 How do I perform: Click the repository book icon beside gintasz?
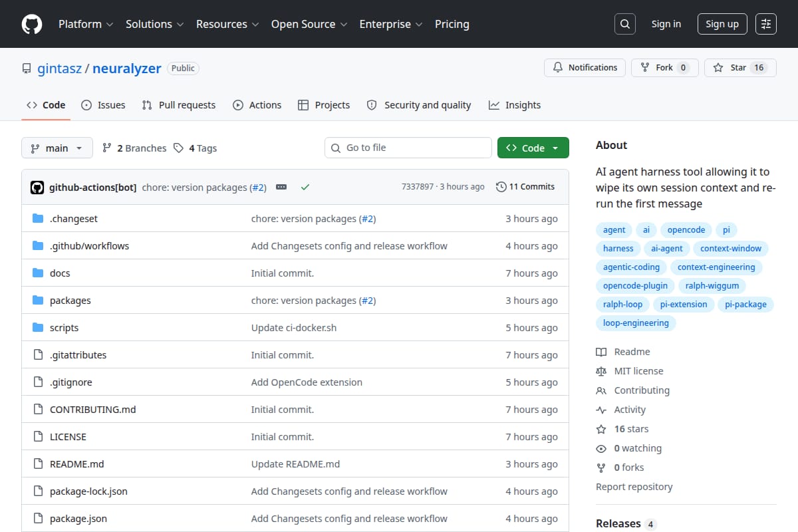27,68
